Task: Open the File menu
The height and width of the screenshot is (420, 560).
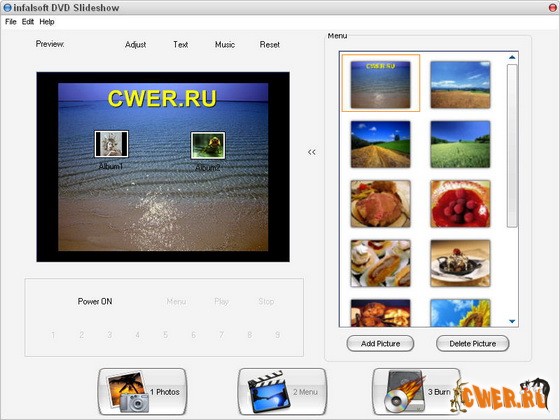Action: (11, 22)
